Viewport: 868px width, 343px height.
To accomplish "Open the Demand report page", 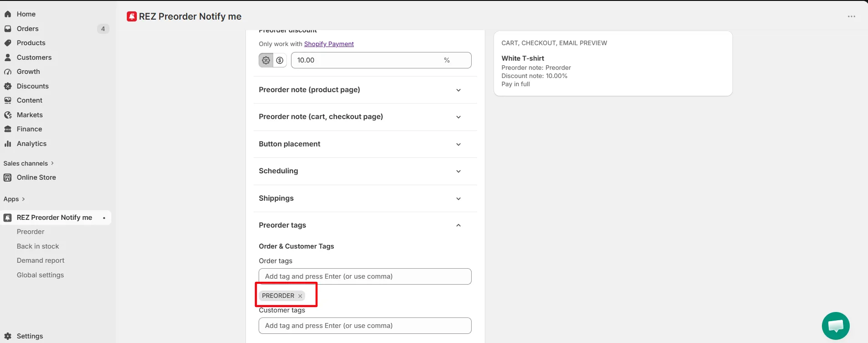I will (41, 260).
